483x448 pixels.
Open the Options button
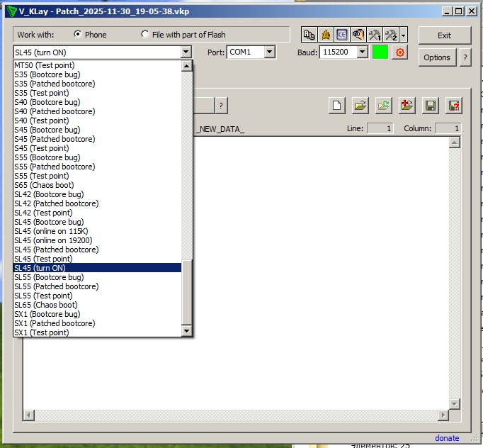[437, 58]
